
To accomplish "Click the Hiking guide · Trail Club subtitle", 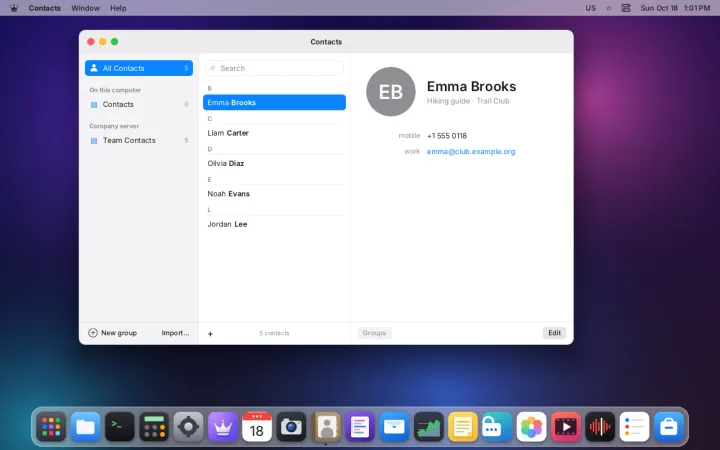I will point(468,101).
